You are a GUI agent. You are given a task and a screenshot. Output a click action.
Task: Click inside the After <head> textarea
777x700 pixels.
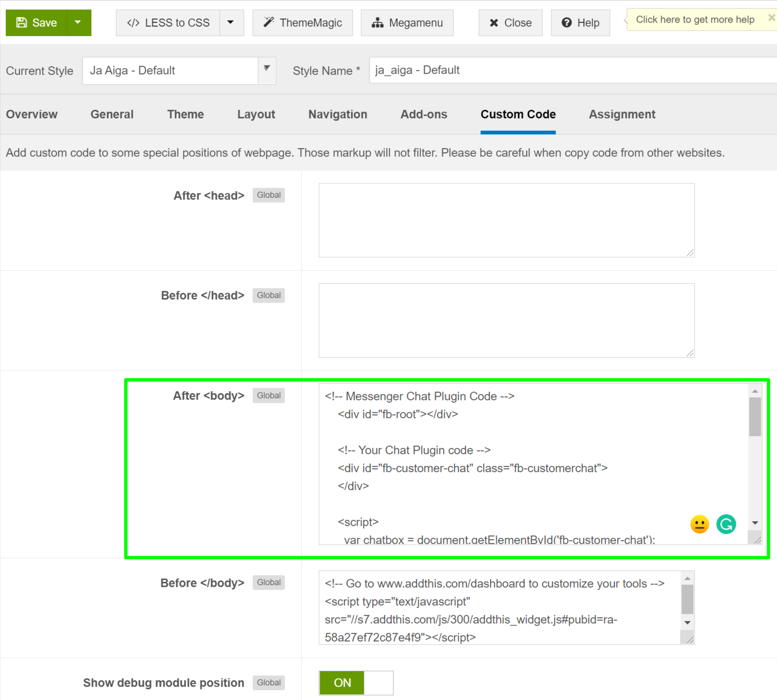(x=506, y=220)
